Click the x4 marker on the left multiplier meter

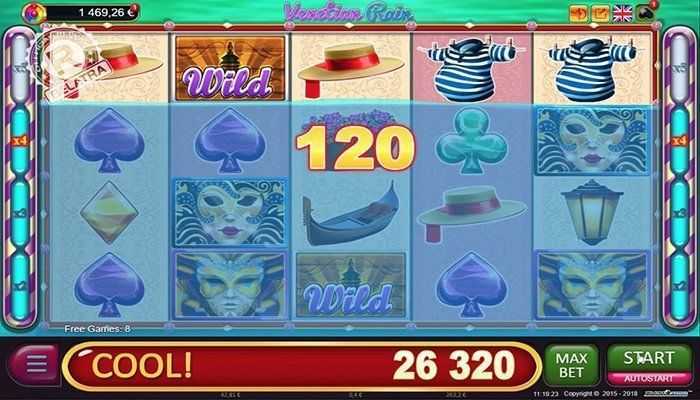coord(20,141)
